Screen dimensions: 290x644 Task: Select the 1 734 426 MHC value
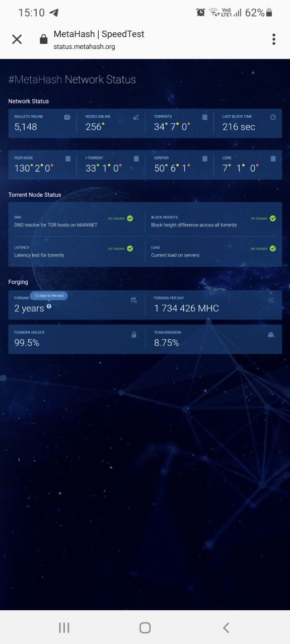186,308
